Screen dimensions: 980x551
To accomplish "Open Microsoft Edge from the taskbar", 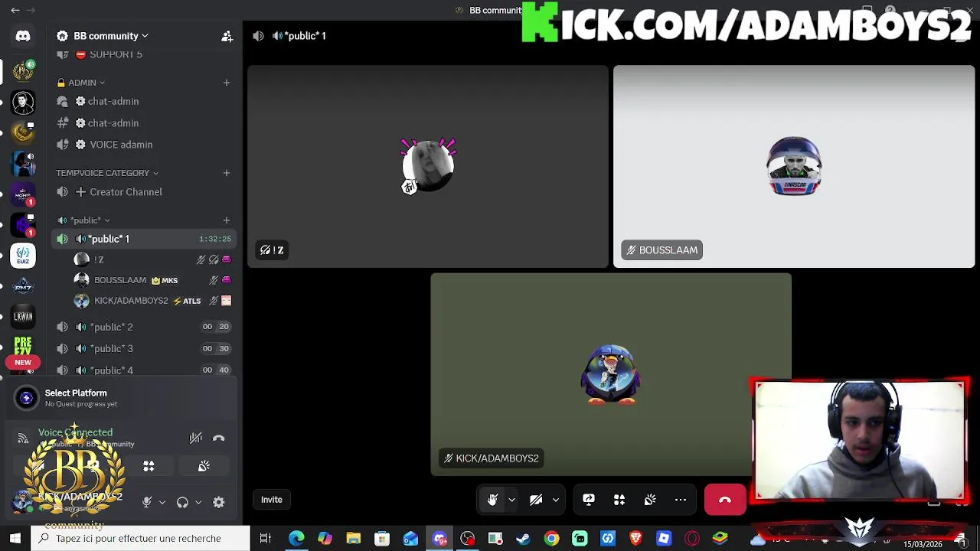I will 296,539.
